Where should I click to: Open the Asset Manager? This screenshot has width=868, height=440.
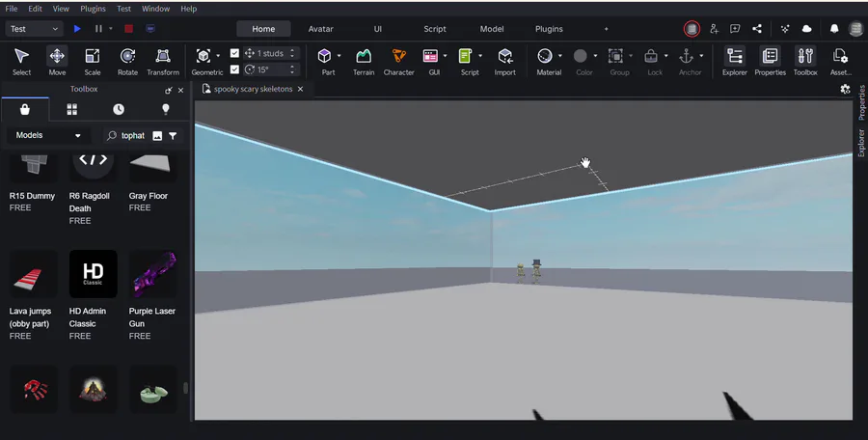click(840, 61)
